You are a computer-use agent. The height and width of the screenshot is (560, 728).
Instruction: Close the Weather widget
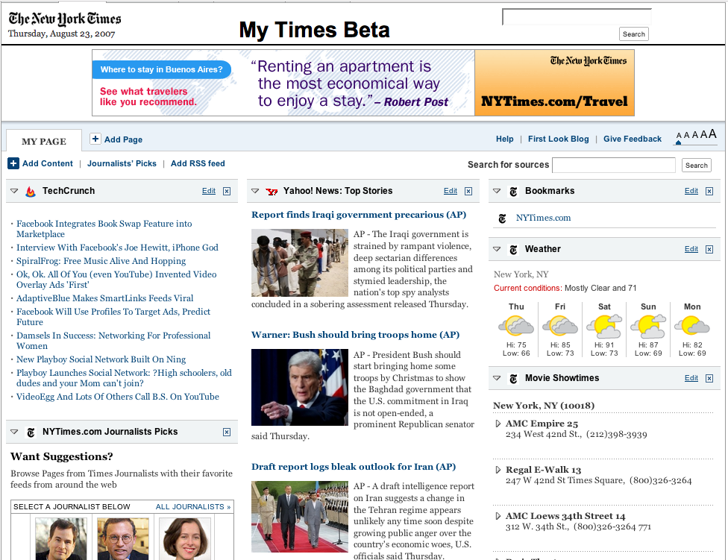point(709,249)
